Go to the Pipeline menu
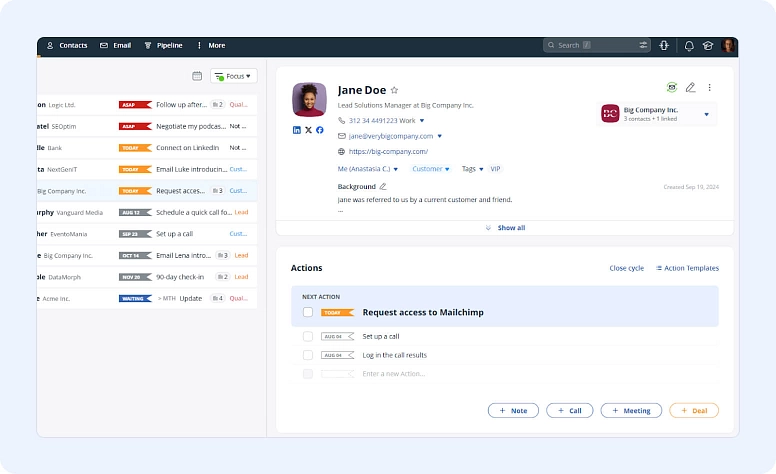Image resolution: width=776 pixels, height=474 pixels. click(163, 46)
